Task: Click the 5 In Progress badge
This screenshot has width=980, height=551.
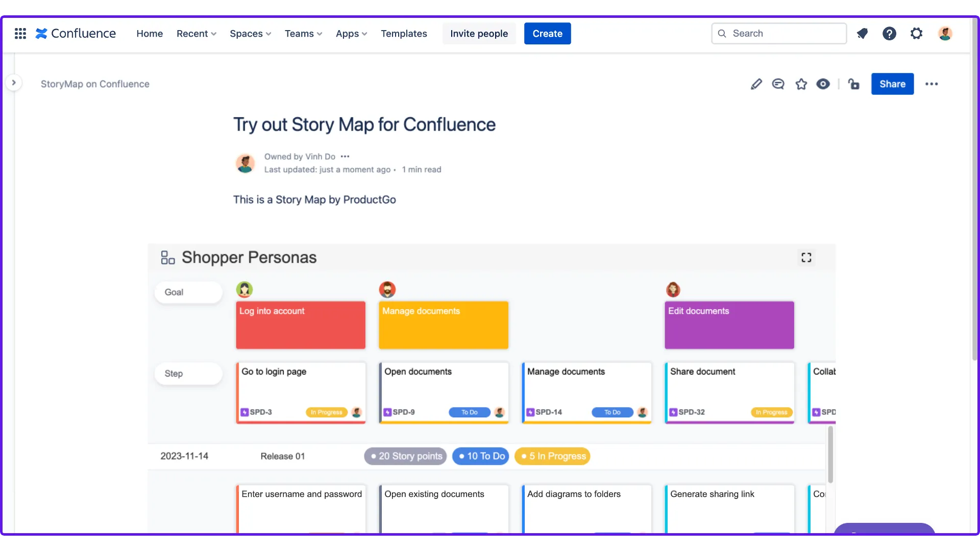Action: (552, 456)
